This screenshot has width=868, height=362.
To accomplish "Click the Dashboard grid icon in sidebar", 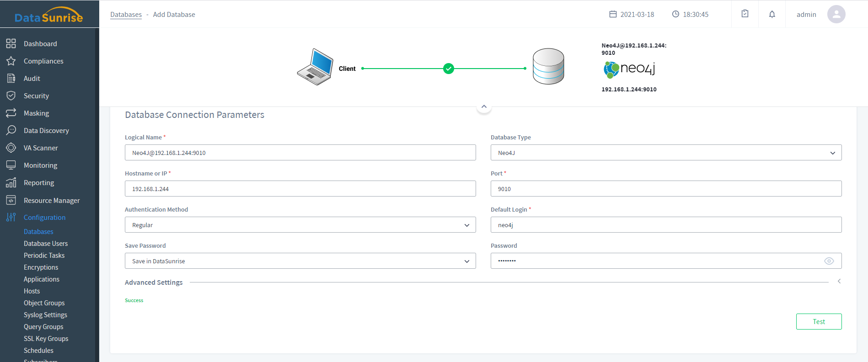I will click(11, 43).
